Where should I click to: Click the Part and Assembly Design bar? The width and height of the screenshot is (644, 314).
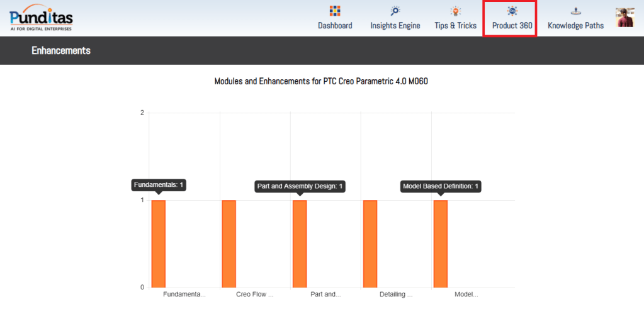click(300, 244)
